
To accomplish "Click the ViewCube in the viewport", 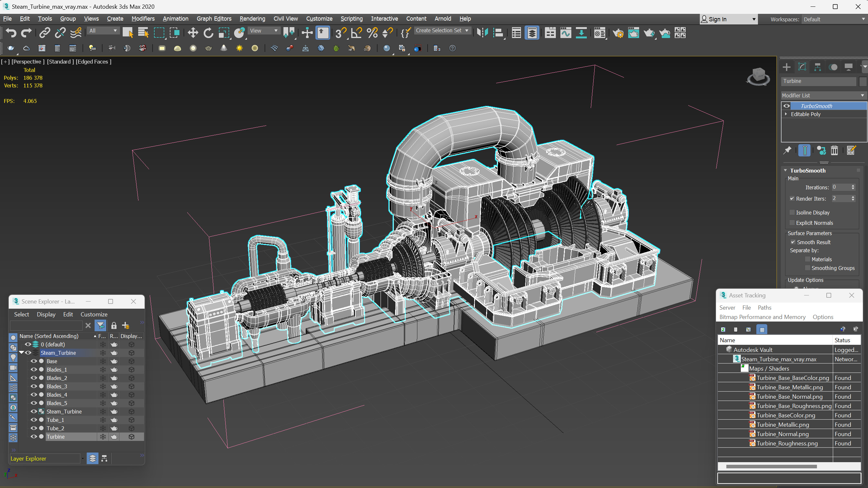I will pyautogui.click(x=758, y=77).
